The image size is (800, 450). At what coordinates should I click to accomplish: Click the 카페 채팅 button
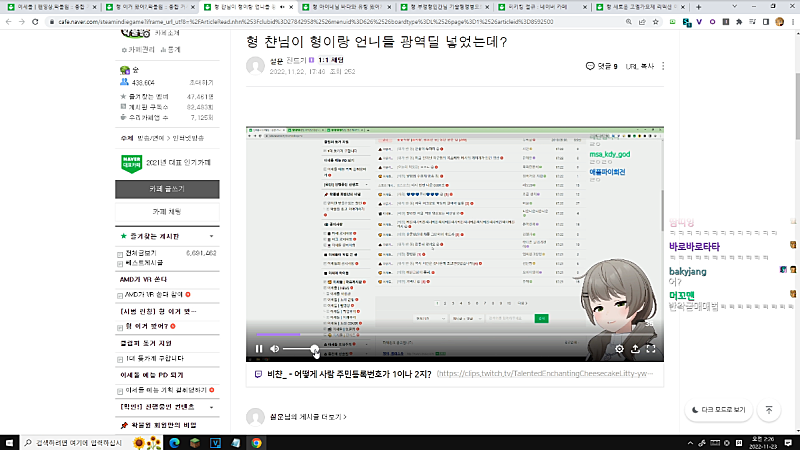pos(167,212)
